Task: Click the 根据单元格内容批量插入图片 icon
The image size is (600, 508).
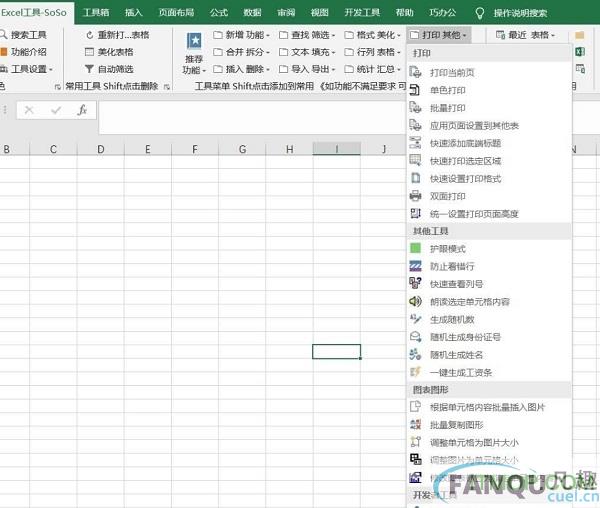Action: 415,407
